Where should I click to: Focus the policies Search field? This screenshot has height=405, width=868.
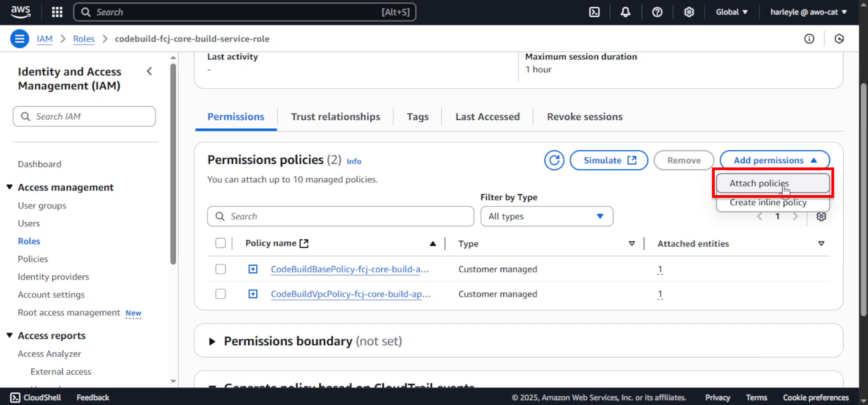[340, 216]
